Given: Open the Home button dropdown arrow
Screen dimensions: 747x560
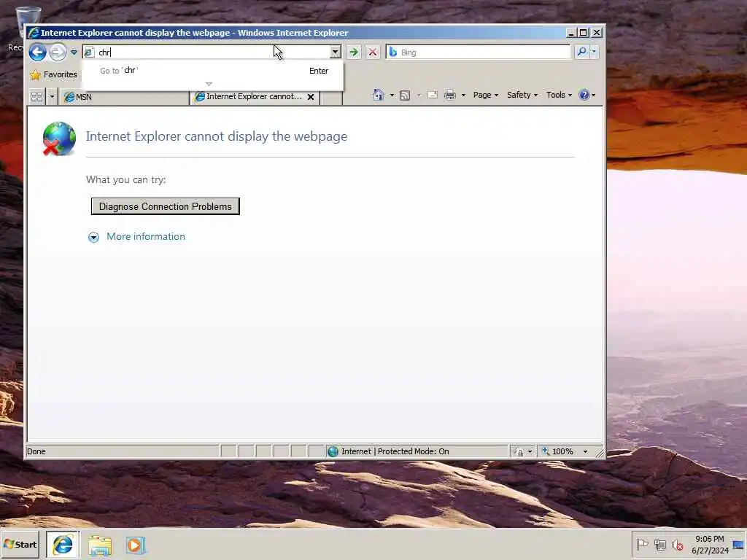Looking at the screenshot, I should 392,96.
